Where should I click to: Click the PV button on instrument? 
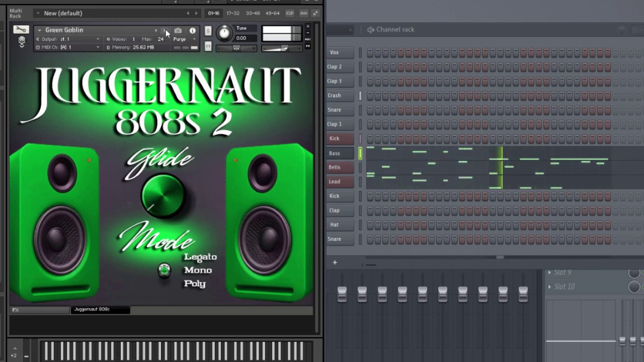click(x=308, y=46)
